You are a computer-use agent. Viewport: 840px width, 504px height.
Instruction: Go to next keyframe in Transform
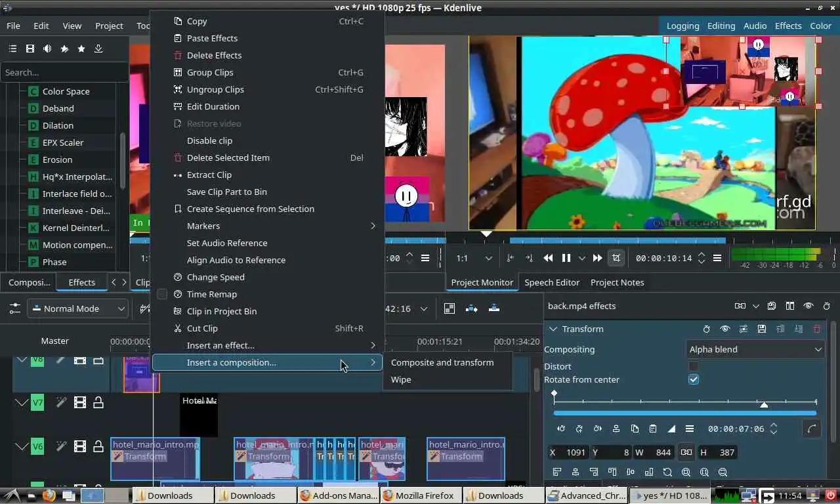click(x=598, y=429)
